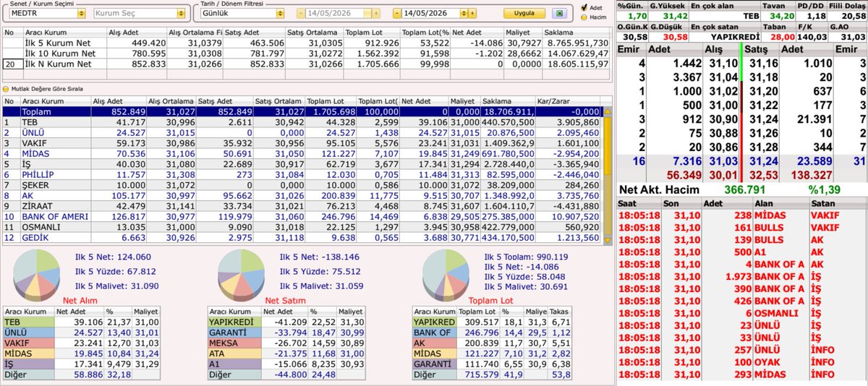Click MEKSA row in Net Satım legend
This screenshot has width=868, height=386.
click(x=286, y=343)
